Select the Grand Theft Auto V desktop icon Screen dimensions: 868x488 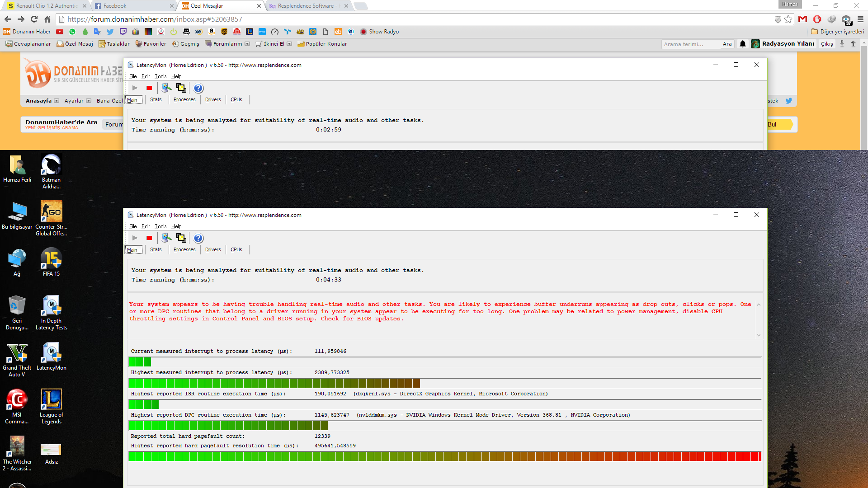point(17,360)
